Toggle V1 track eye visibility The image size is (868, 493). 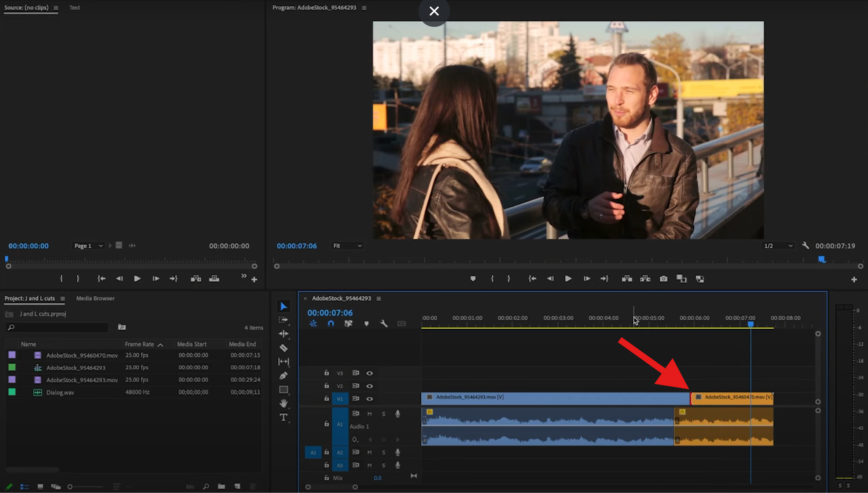[x=370, y=399]
